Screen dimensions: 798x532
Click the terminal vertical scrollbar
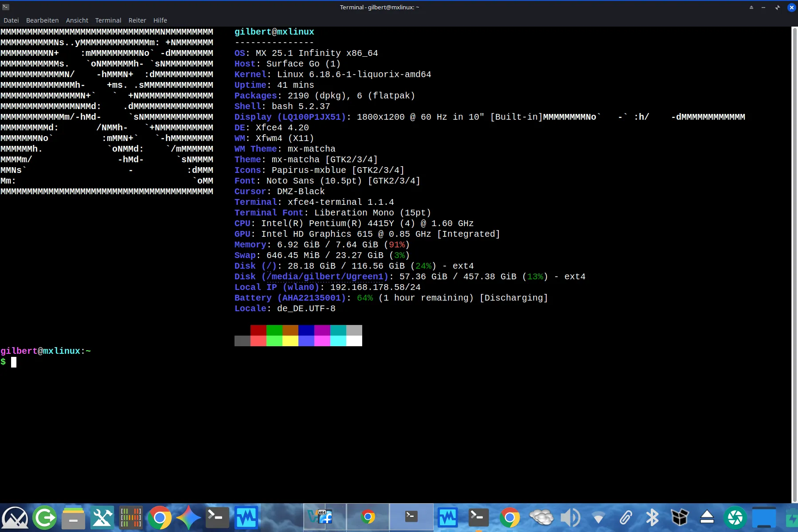[x=794, y=266]
